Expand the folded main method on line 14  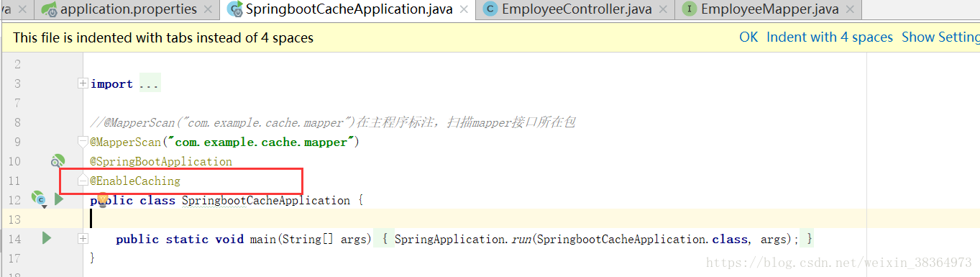coord(83,238)
